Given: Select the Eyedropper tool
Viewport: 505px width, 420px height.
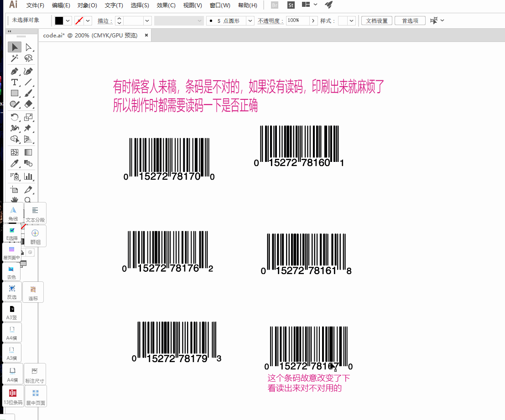Looking at the screenshot, I should click(x=15, y=164).
